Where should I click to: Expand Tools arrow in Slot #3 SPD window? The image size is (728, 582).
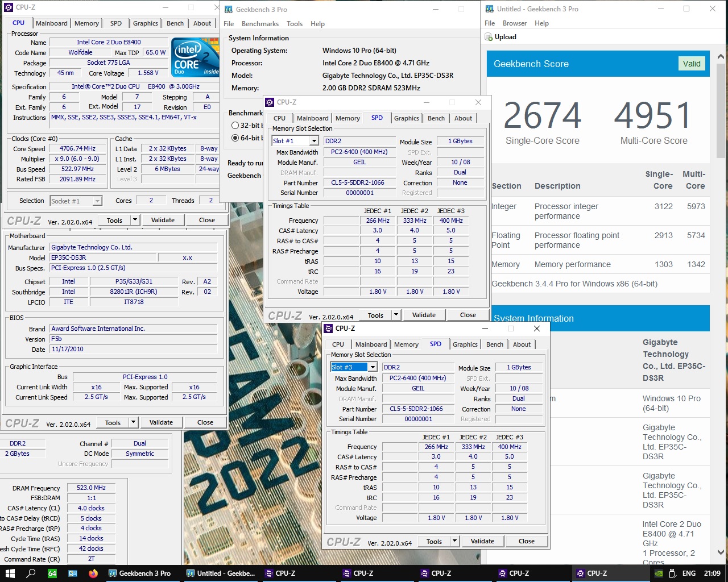pos(454,541)
